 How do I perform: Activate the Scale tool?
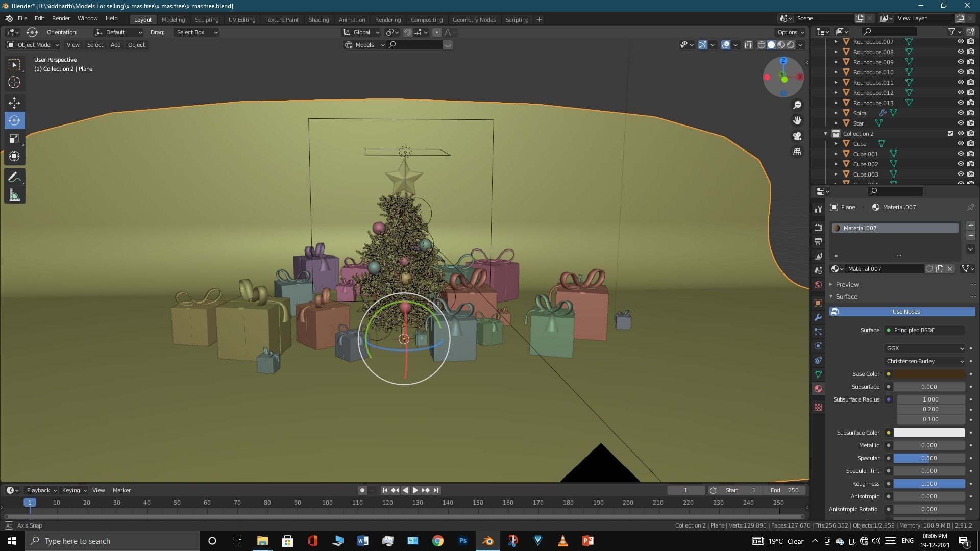pyautogui.click(x=14, y=139)
